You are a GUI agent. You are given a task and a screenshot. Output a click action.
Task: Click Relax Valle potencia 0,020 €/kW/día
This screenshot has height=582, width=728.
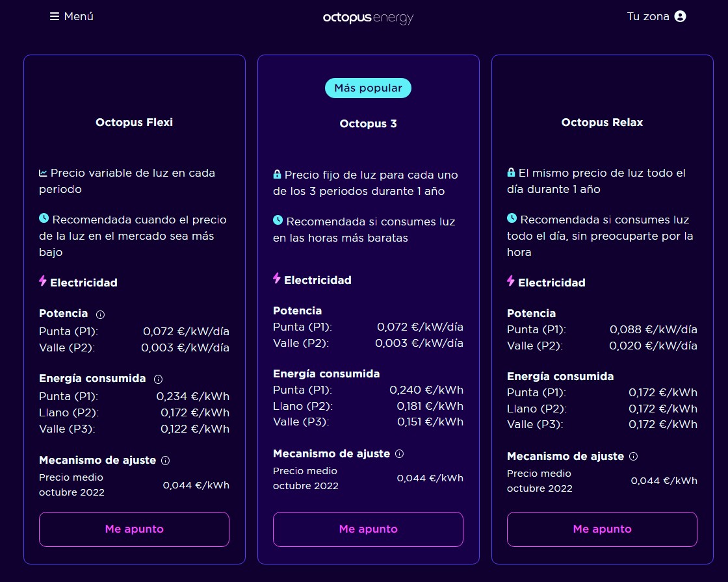[653, 346]
